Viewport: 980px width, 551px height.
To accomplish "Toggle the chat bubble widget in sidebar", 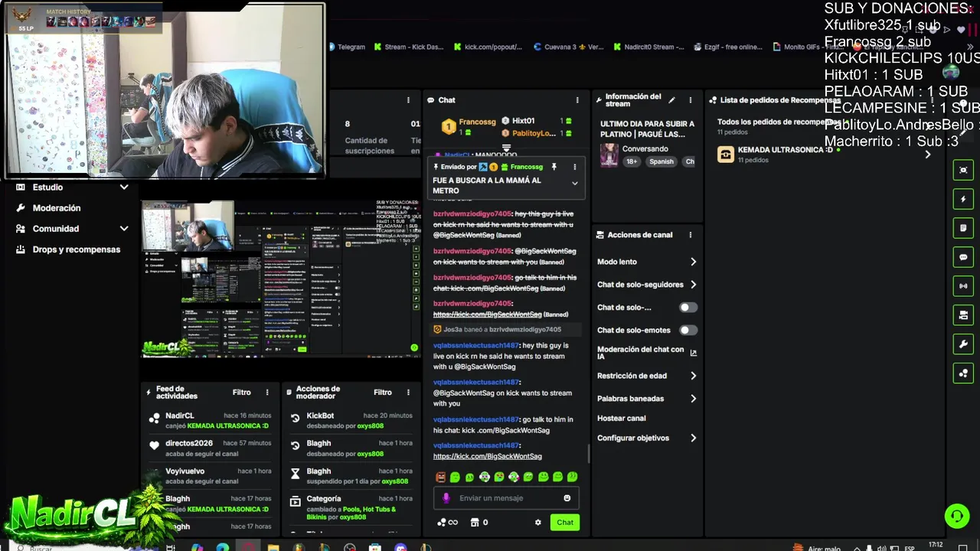I will point(963,257).
